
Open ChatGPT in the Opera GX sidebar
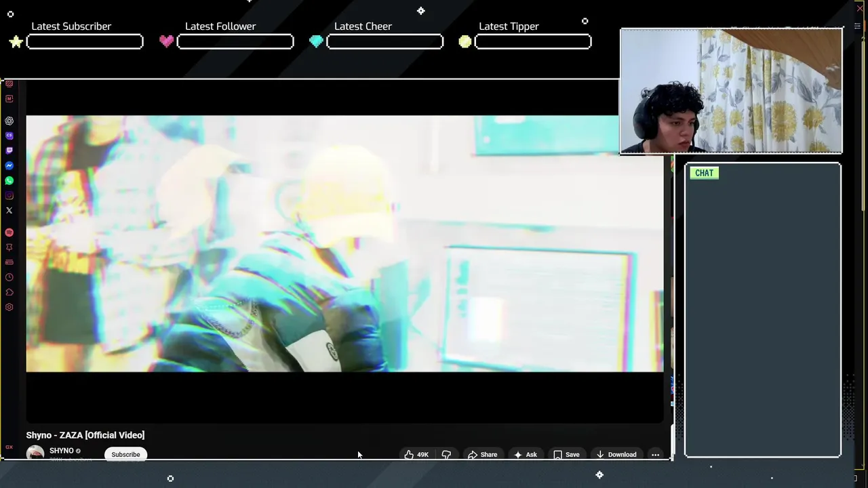pos(9,121)
